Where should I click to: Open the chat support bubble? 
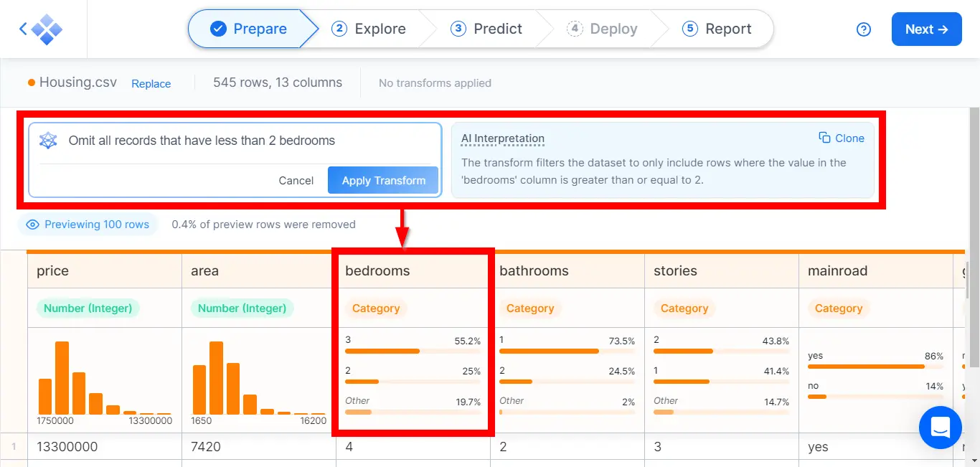point(940,428)
